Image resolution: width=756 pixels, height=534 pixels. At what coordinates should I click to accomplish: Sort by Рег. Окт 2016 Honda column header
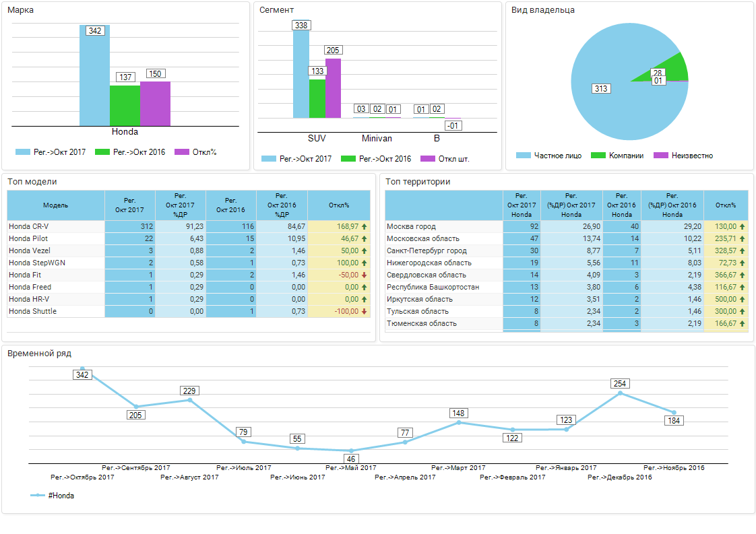tap(622, 205)
